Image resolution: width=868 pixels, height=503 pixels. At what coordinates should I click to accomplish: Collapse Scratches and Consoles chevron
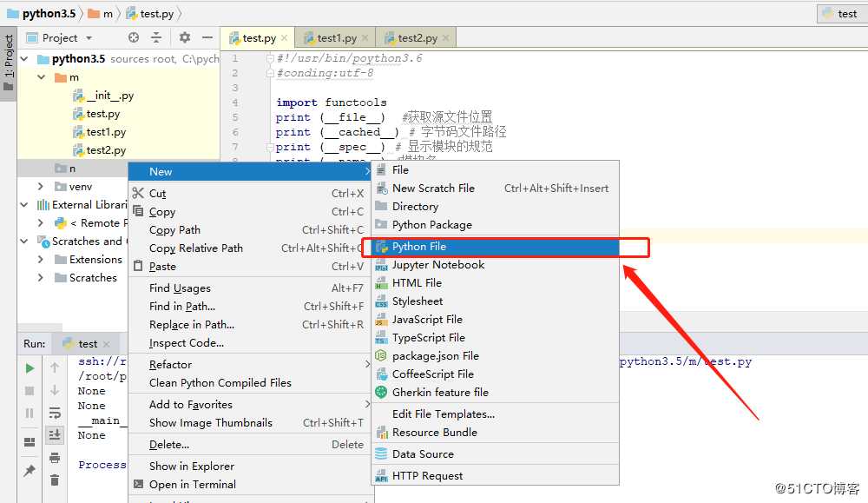(24, 241)
